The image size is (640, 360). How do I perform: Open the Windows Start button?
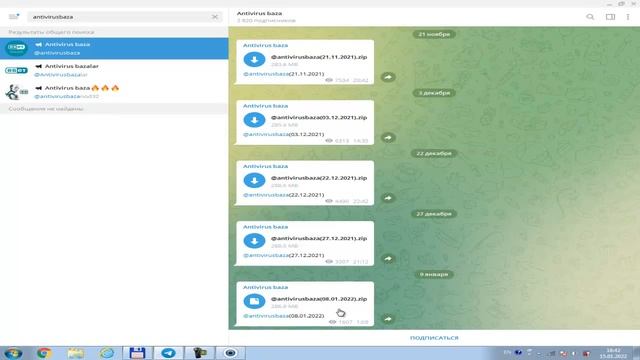pyautogui.click(x=13, y=353)
